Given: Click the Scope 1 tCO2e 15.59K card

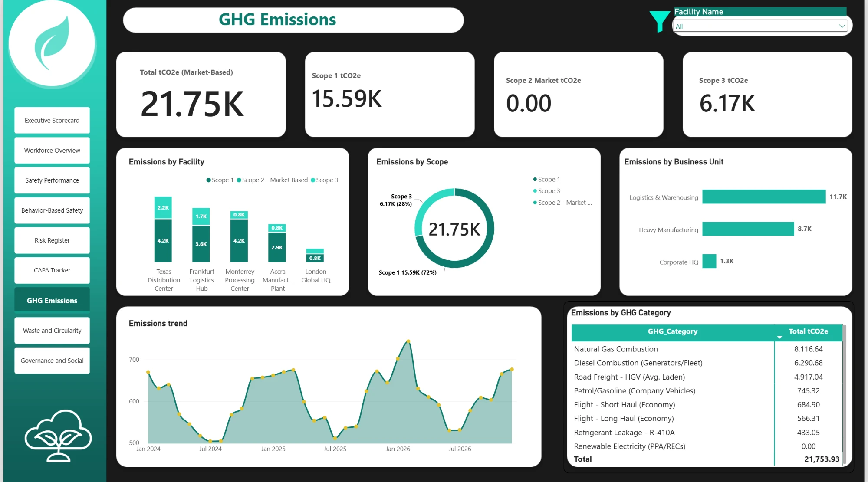Looking at the screenshot, I should 390,95.
